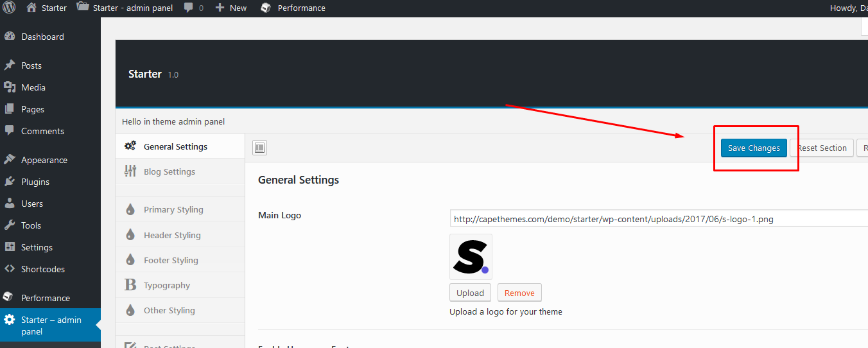Click the General Settings gears icon
This screenshot has width=868, height=348.
[x=130, y=146]
